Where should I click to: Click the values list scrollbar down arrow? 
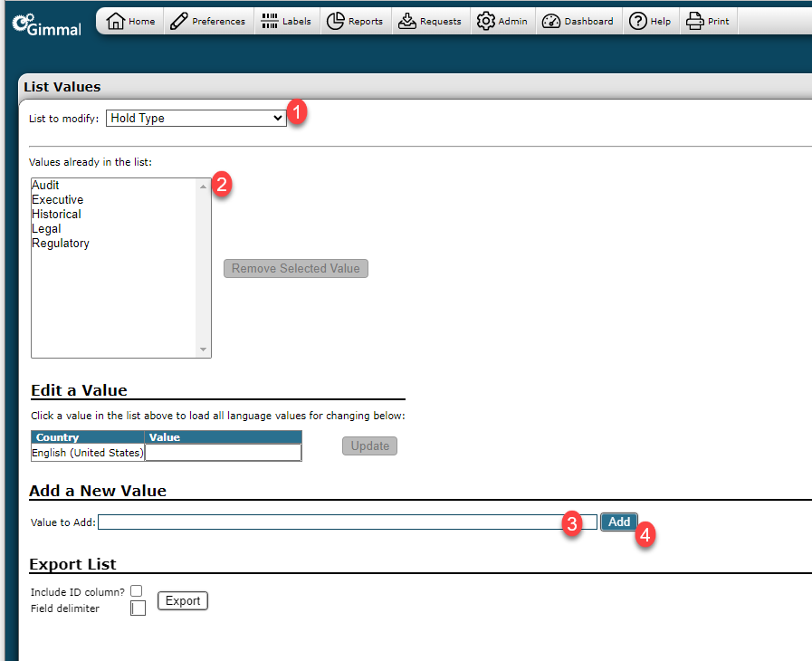click(x=204, y=350)
